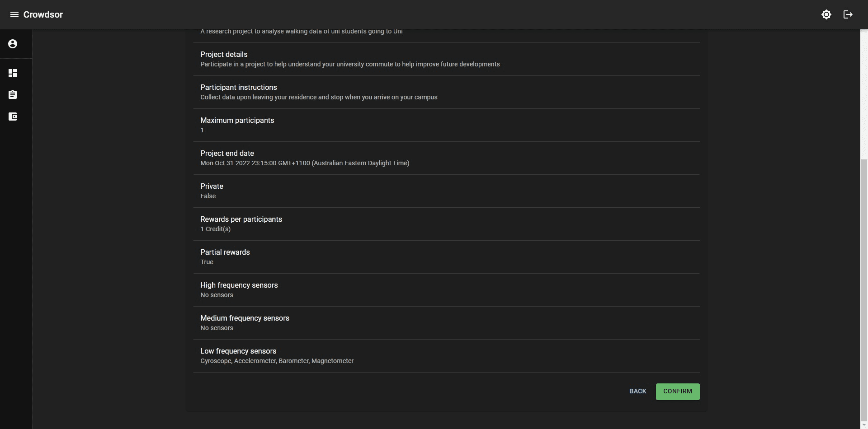Click the logout icon in header

[x=848, y=14]
